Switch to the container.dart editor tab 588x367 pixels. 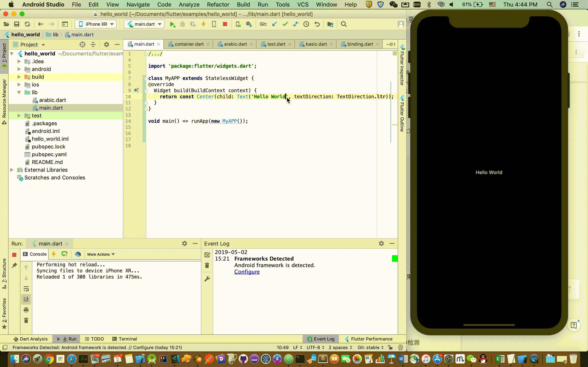189,44
